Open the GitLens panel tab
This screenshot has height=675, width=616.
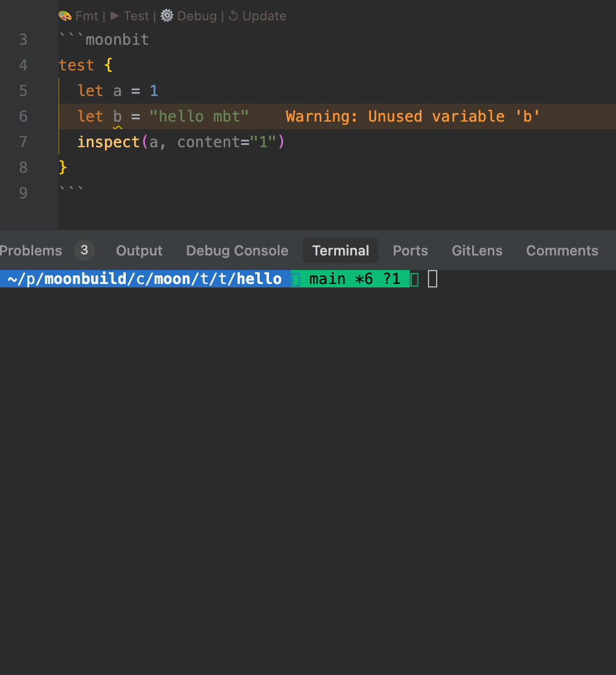(x=477, y=251)
